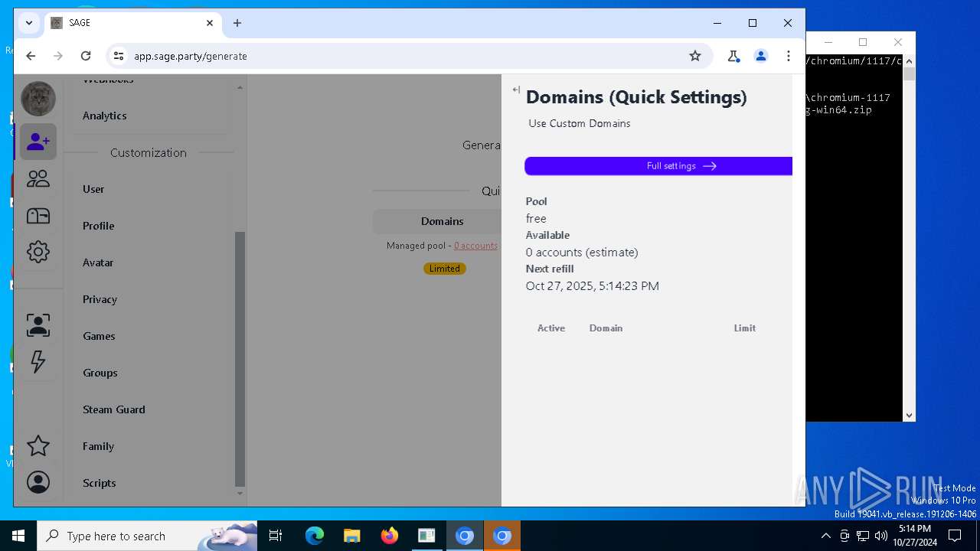Open the notification center
This screenshot has width=980, height=551.
tap(955, 536)
